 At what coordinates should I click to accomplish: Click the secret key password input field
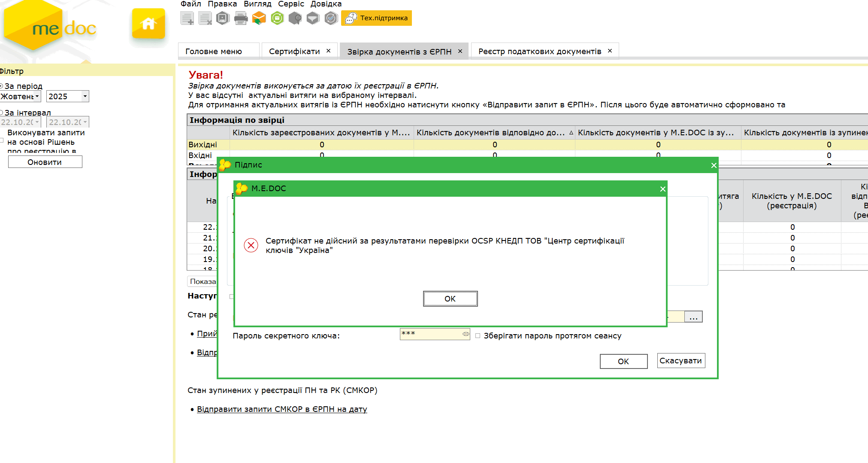pyautogui.click(x=430, y=334)
